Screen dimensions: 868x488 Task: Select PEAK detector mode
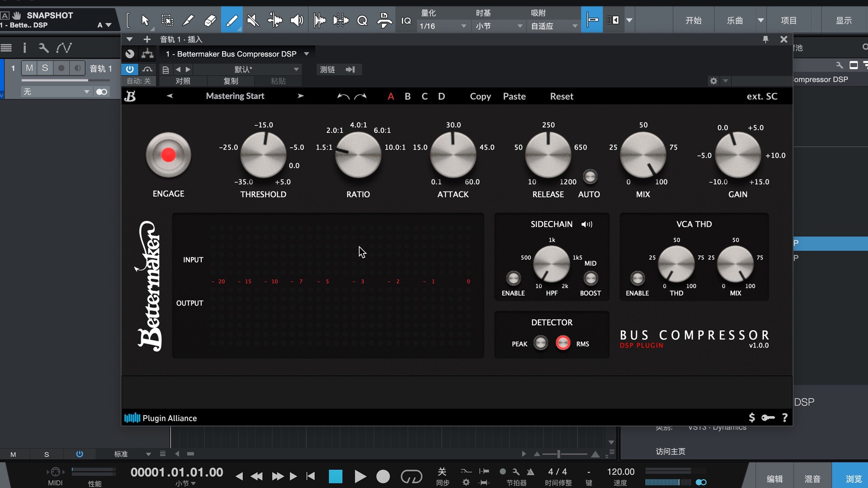[x=541, y=343]
